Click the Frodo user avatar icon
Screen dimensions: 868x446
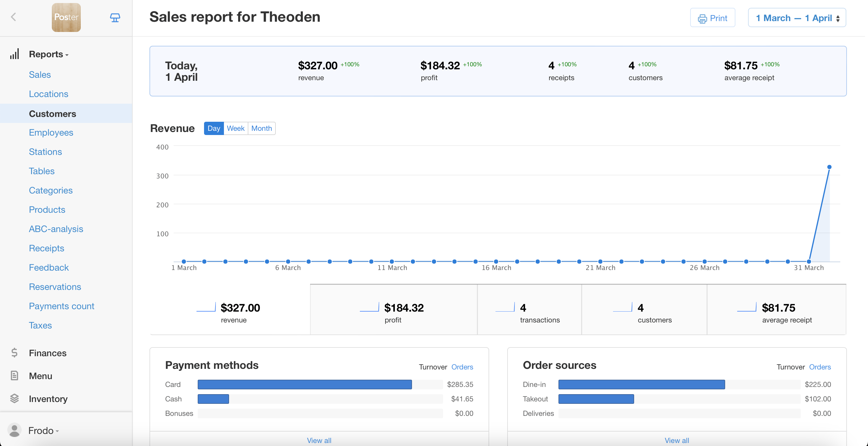(x=14, y=430)
